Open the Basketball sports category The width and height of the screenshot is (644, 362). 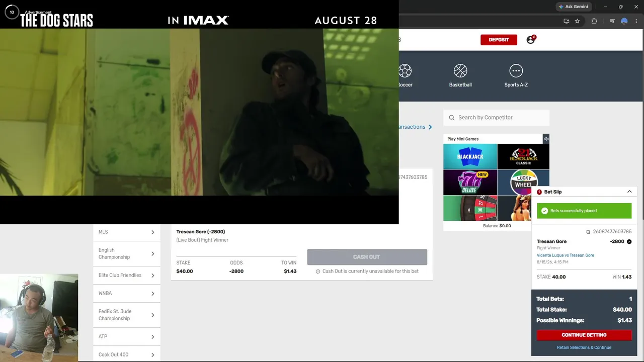460,75
